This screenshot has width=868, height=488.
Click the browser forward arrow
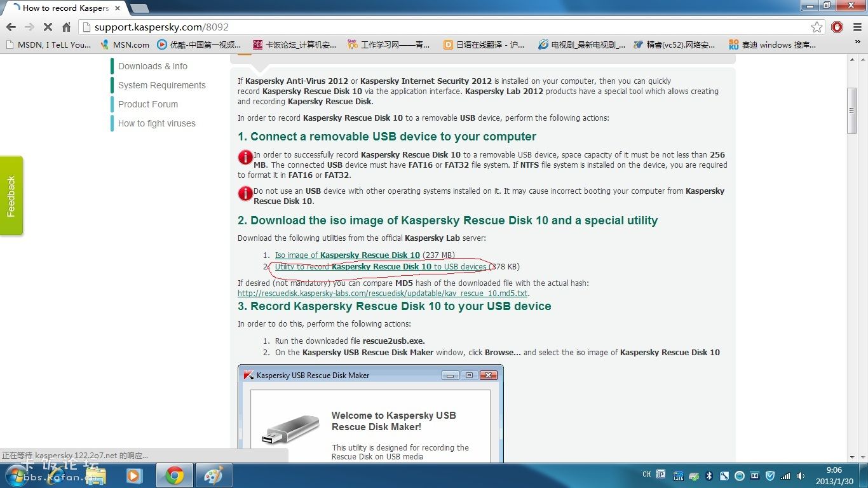click(29, 27)
